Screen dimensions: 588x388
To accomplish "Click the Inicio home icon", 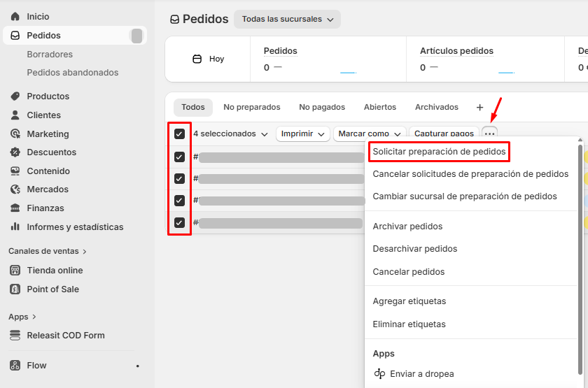I will point(15,16).
